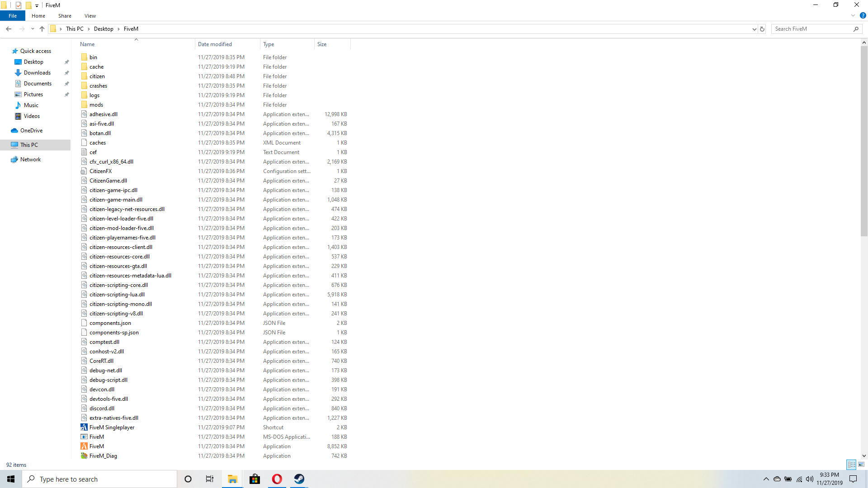Go up one folder level

pyautogui.click(x=42, y=29)
